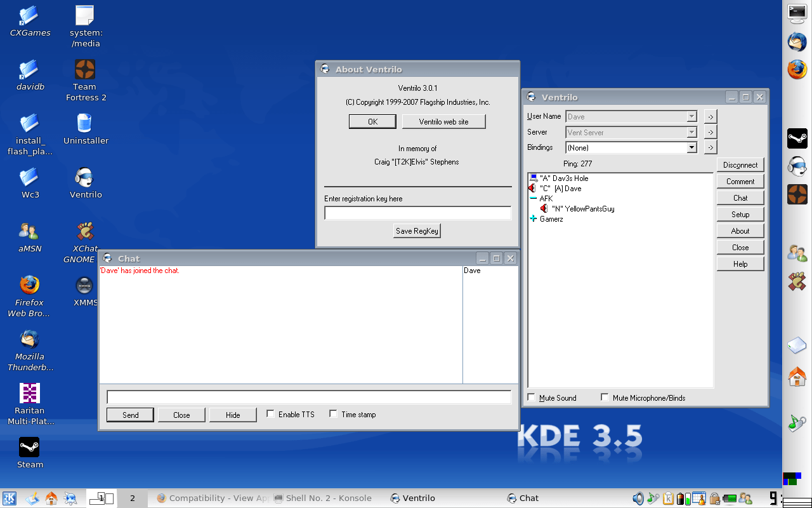Open the KDE K menu
812x508 pixels.
(x=10, y=498)
